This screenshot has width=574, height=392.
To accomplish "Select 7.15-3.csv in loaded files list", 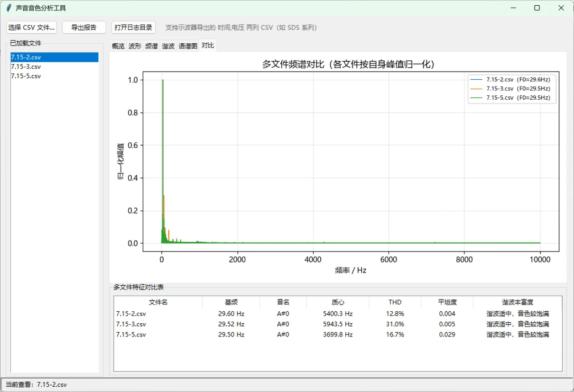I will click(x=55, y=66).
